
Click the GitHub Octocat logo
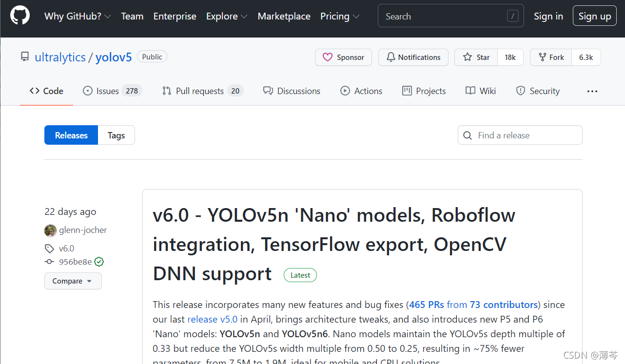20,16
